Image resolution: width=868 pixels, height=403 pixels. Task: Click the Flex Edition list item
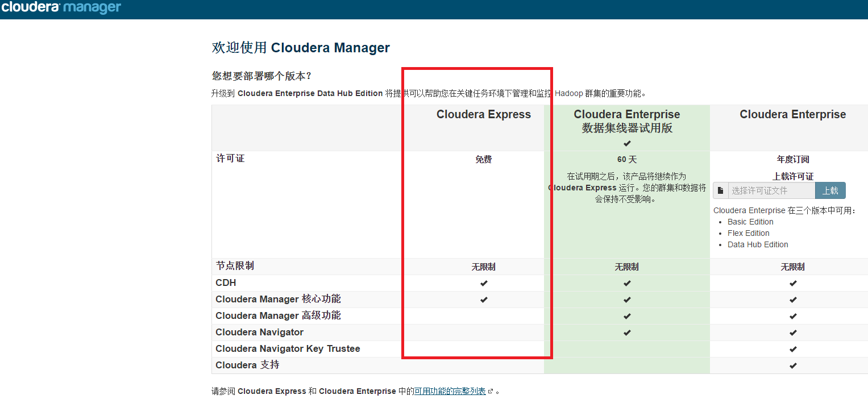tap(749, 233)
